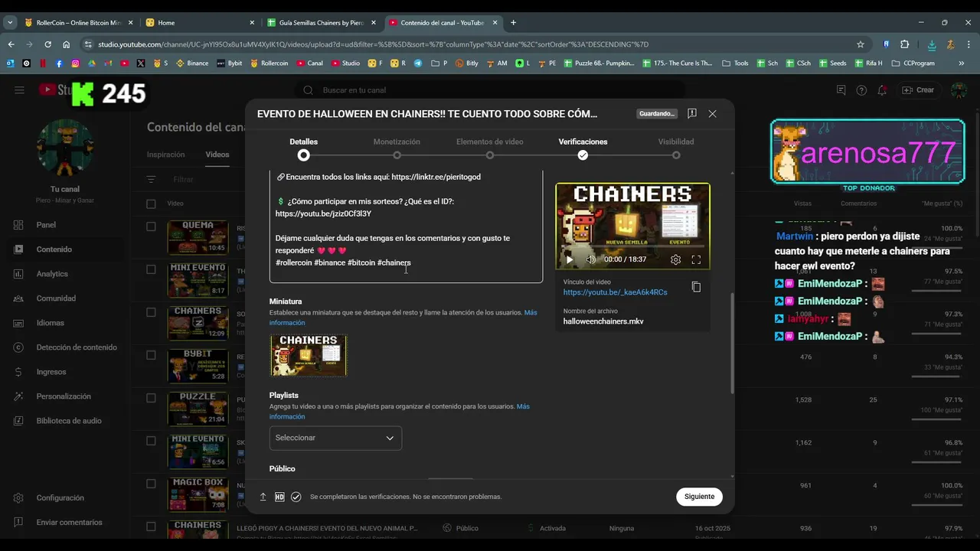The width and height of the screenshot is (980, 551).
Task: Click the checks-complete checkmark icon
Action: click(296, 497)
